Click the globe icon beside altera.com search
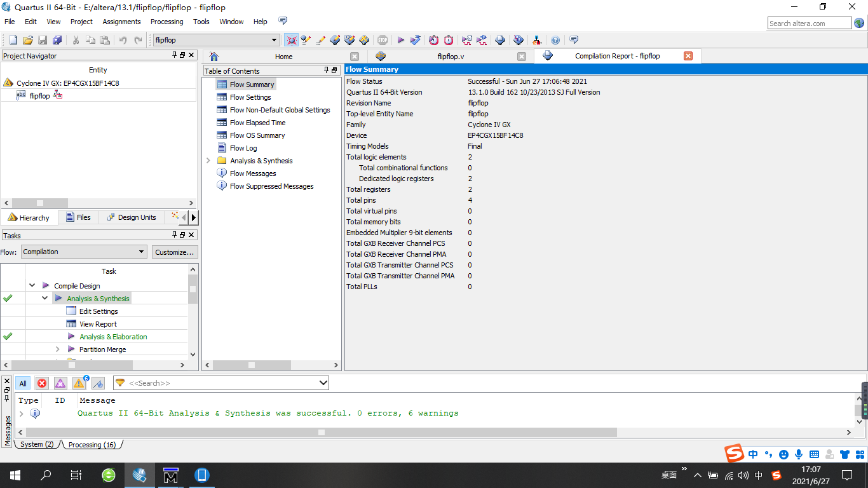The height and width of the screenshot is (488, 868). [x=859, y=23]
